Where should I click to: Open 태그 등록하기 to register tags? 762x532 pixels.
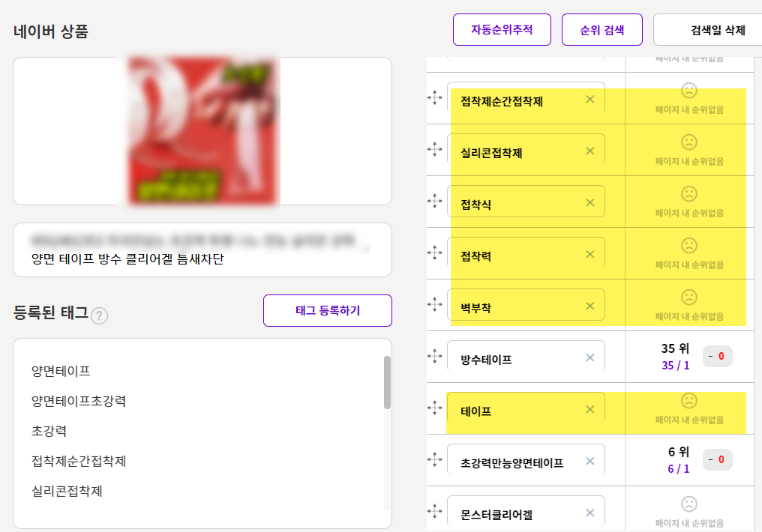click(x=328, y=311)
